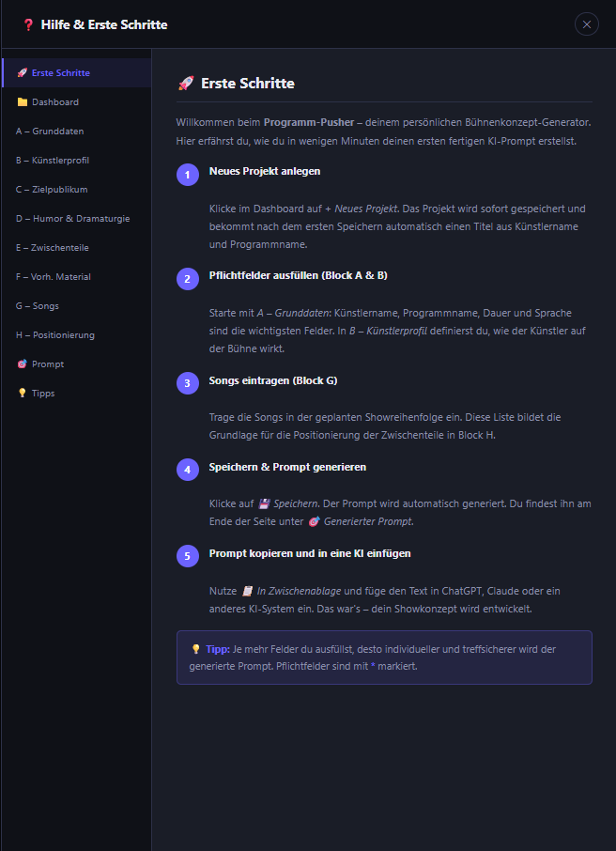
Task: Click the rocket icon in main heading
Action: [186, 84]
